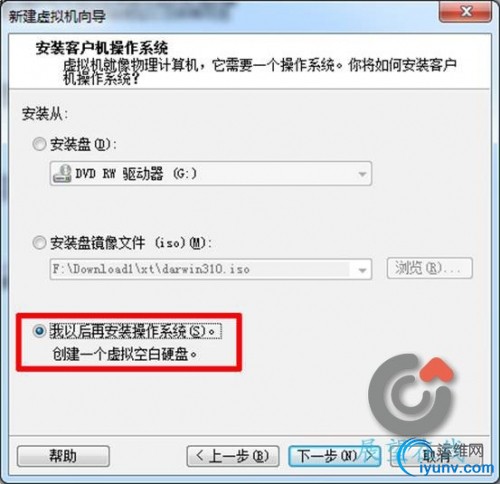
Task: Select 我以后再安装操作系统 radio button
Action: [x=39, y=331]
